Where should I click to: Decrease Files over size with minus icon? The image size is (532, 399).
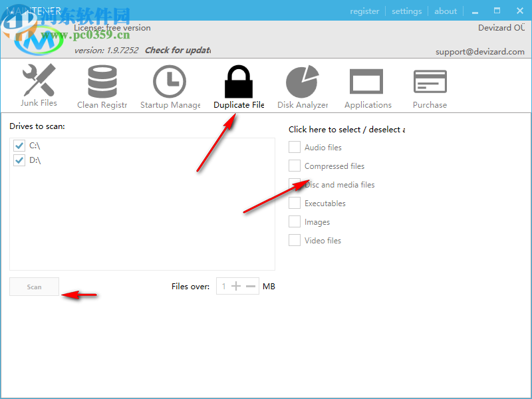[251, 287]
